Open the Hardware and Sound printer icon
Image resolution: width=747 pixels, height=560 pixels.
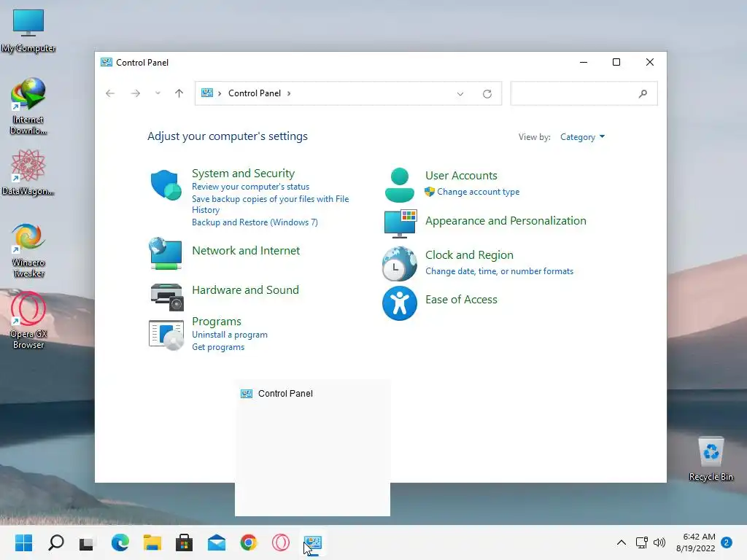coord(167,297)
